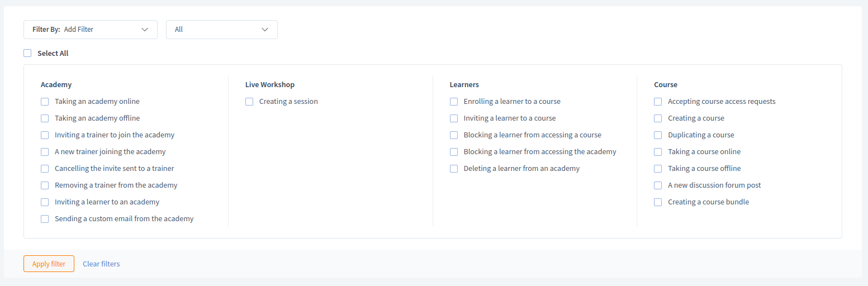
Task: Click the Apply filter button
Action: pyautogui.click(x=49, y=264)
